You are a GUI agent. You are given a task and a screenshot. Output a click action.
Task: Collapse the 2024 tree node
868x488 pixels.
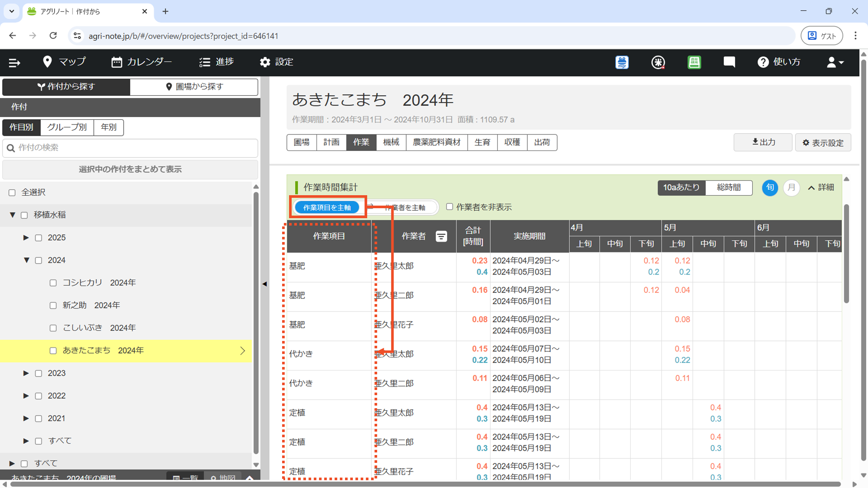tap(26, 260)
